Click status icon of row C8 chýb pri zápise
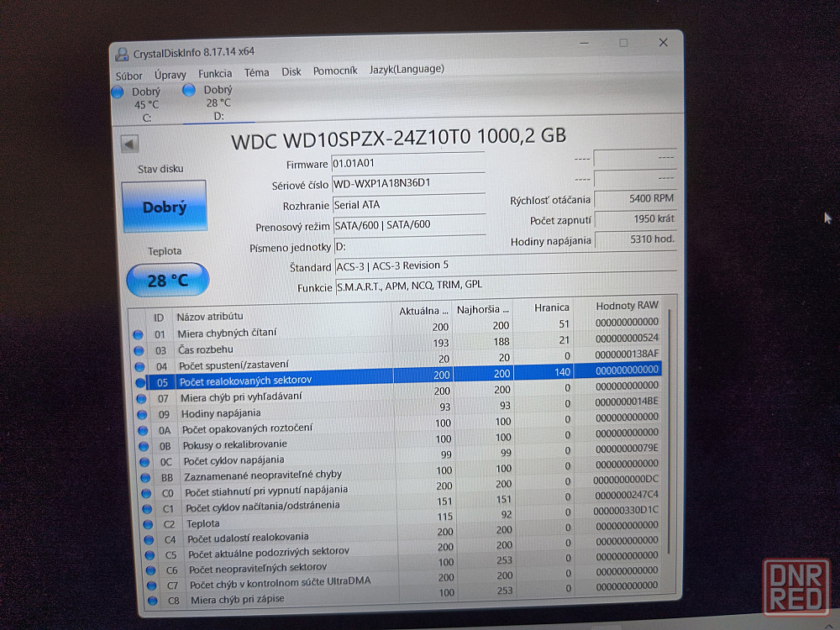Image resolution: width=840 pixels, height=630 pixels. click(x=152, y=601)
